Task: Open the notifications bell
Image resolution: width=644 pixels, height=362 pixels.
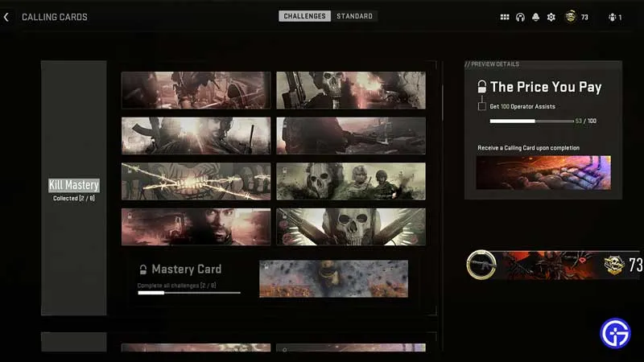Action: click(x=535, y=17)
